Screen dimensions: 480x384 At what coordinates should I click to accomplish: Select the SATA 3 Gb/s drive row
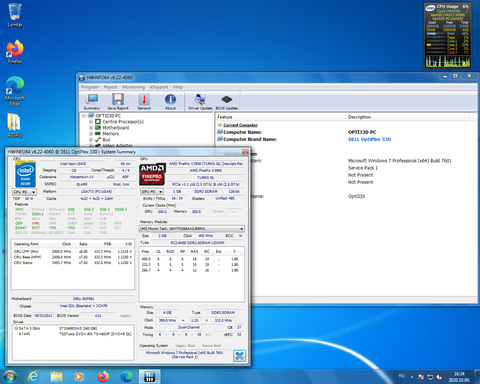[73, 328]
